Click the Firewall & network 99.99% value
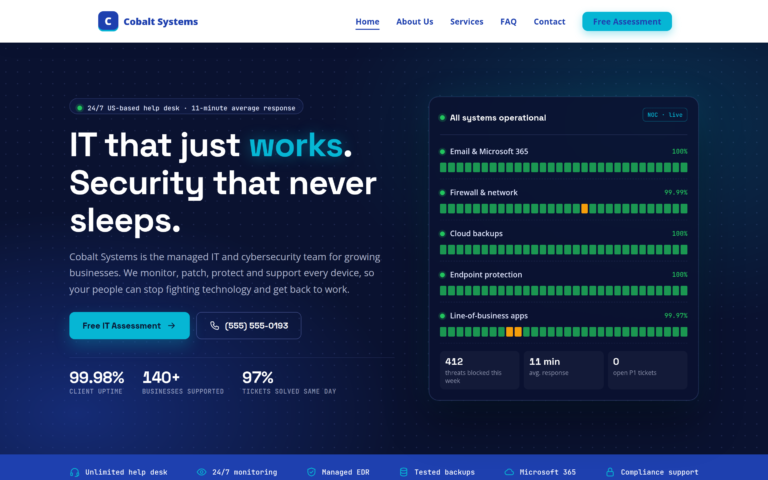Viewport: 768px width, 480px height. [x=676, y=192]
